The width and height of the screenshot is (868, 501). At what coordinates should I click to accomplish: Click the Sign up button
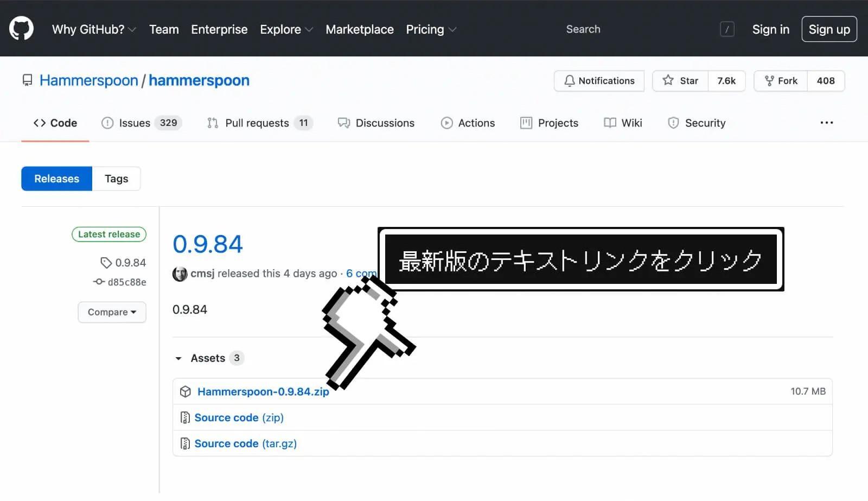pos(829,29)
